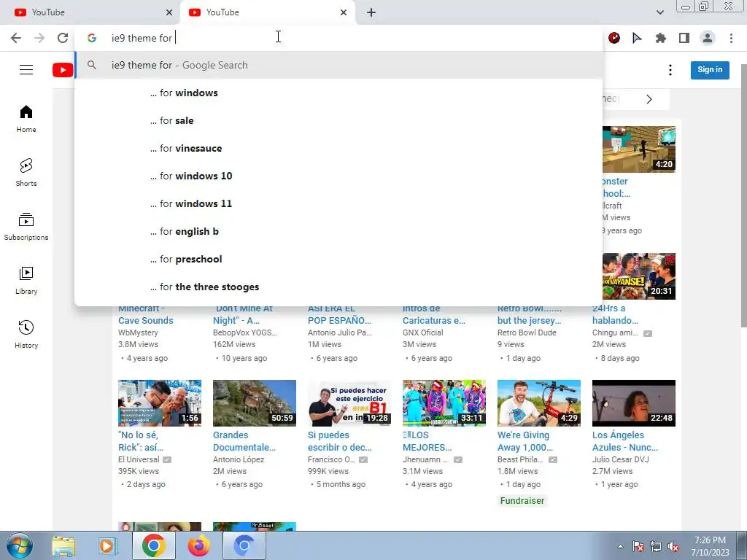Click the Fundraiser badge
The image size is (747, 560).
(522, 500)
